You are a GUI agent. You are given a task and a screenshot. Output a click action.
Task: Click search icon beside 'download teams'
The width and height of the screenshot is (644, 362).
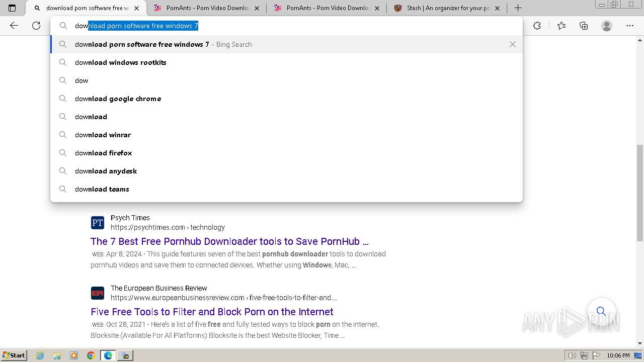(63, 189)
